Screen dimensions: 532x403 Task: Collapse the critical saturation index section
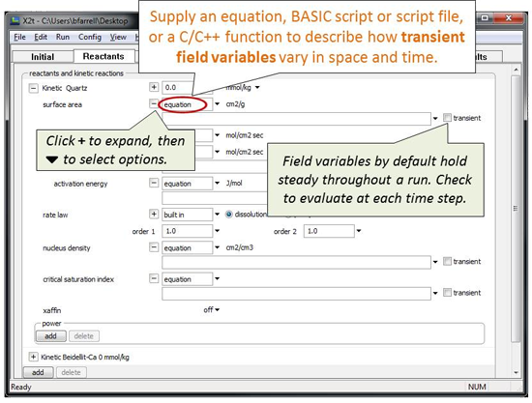point(154,278)
